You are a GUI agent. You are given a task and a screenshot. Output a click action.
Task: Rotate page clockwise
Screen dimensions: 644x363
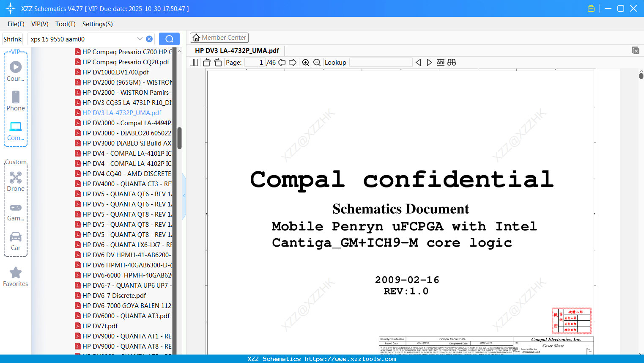218,62
